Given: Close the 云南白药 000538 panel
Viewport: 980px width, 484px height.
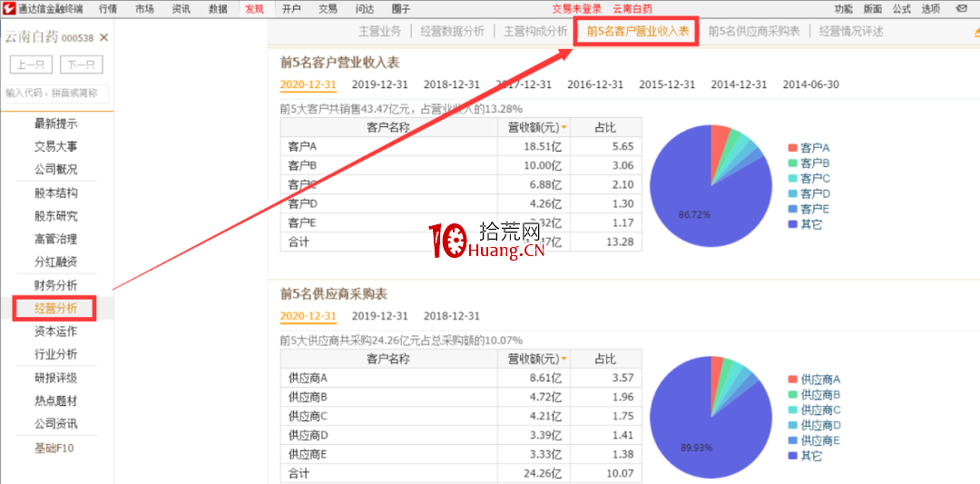Looking at the screenshot, I should tap(103, 37).
